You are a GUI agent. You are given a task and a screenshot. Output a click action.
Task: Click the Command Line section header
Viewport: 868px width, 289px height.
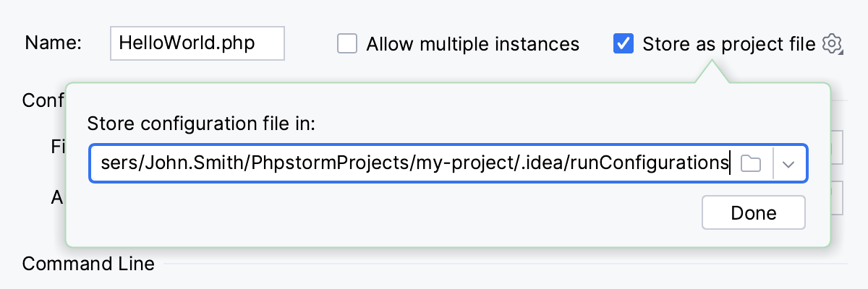88,264
